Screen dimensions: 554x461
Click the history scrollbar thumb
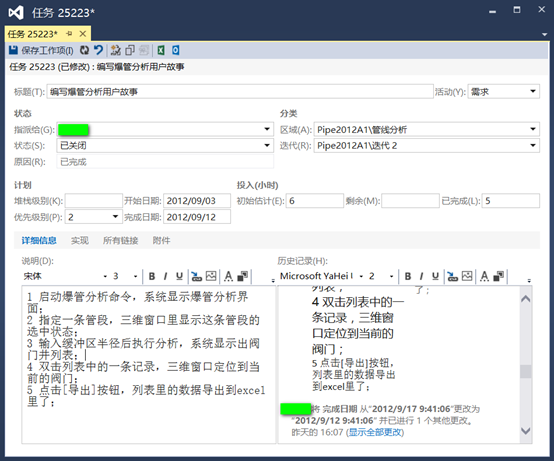tap(526, 371)
